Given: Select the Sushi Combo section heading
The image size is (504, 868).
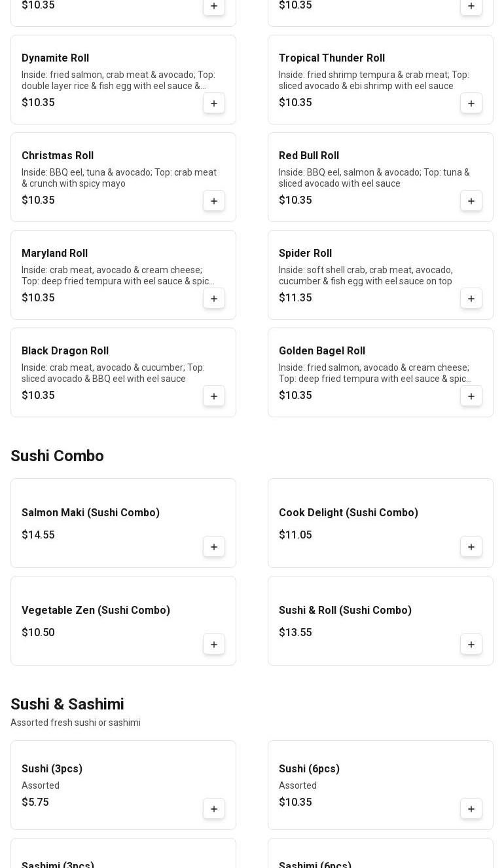Looking at the screenshot, I should 57,456.
